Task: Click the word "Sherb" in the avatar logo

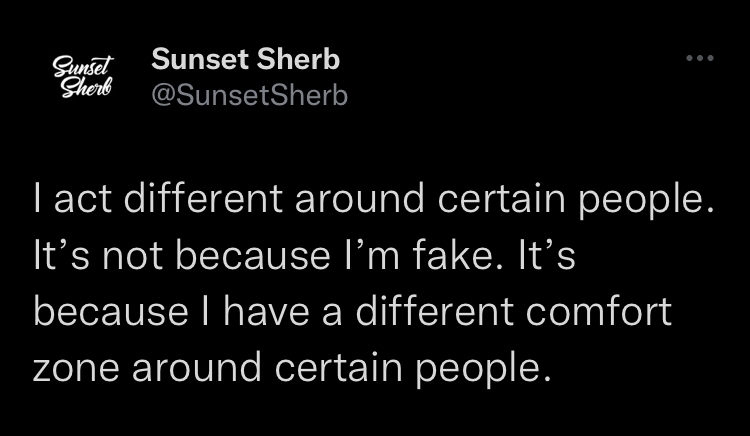Action: 86,87
